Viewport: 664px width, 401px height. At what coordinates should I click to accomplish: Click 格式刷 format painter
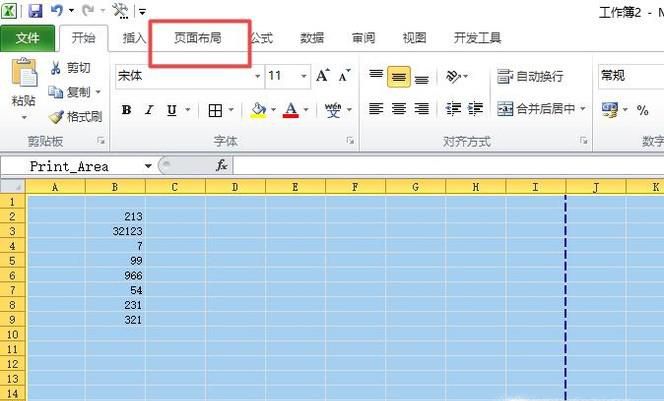(x=75, y=116)
